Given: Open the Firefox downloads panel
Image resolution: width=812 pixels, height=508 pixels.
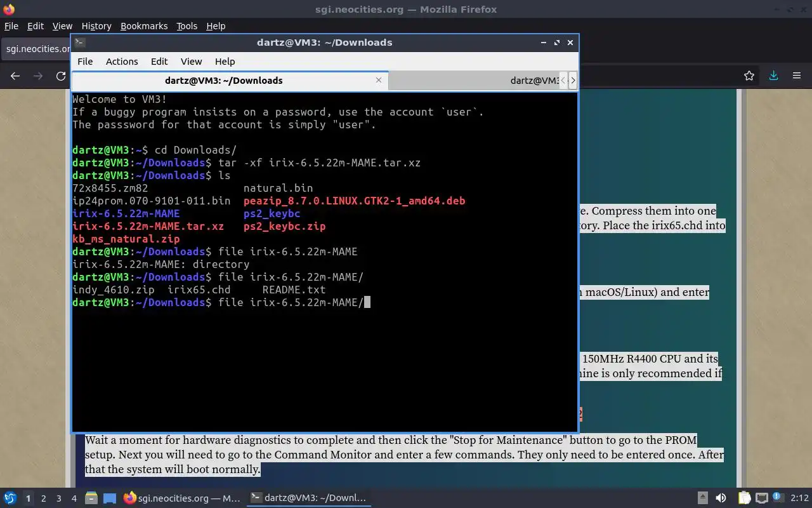Looking at the screenshot, I should (773, 76).
